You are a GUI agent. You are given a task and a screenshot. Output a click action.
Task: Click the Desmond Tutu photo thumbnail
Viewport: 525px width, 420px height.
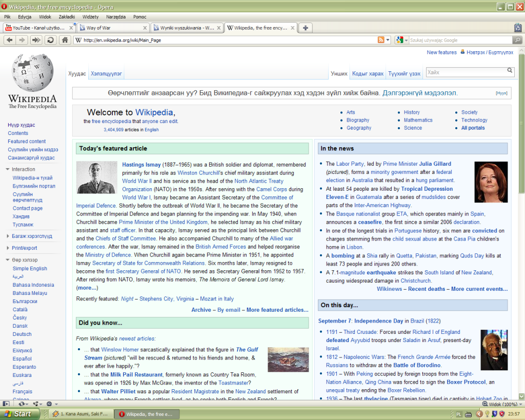pos(494,350)
